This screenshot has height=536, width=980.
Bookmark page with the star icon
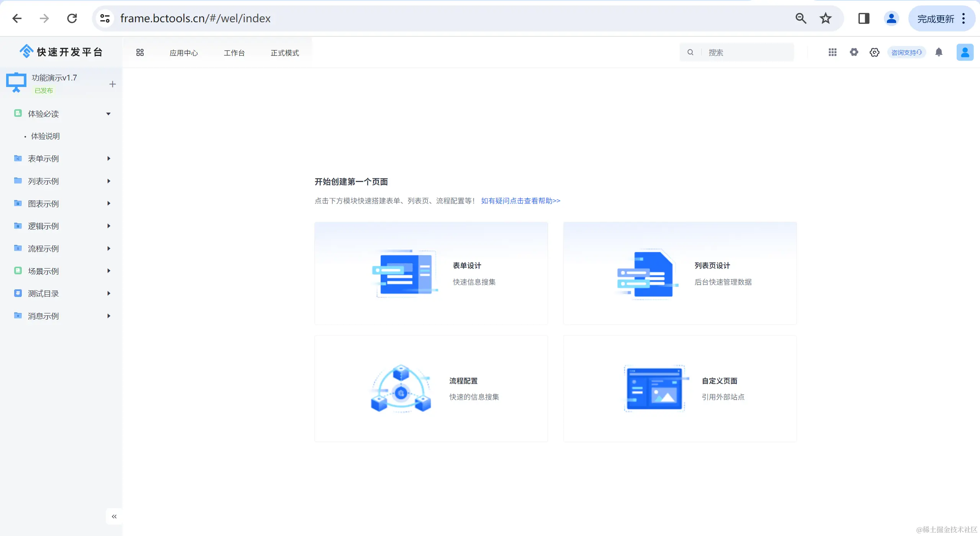click(825, 18)
